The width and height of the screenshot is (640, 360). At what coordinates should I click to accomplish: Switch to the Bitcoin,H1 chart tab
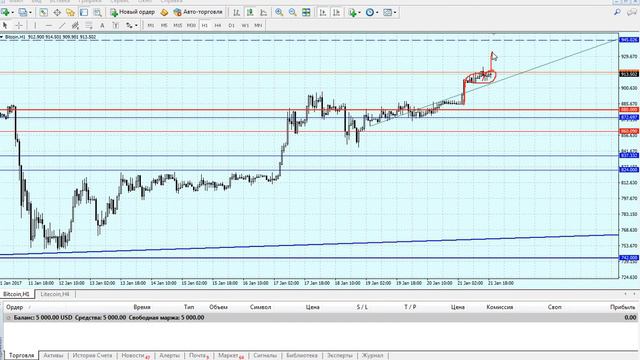coord(16,294)
